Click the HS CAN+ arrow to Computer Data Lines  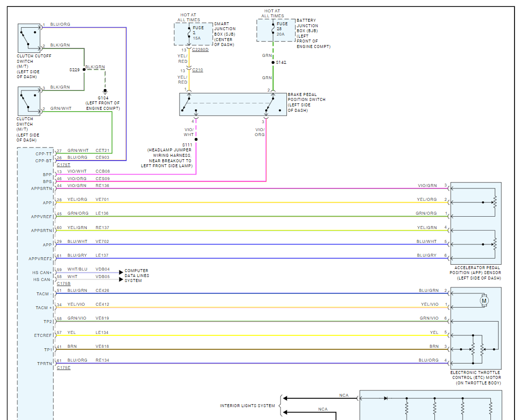pos(121,272)
